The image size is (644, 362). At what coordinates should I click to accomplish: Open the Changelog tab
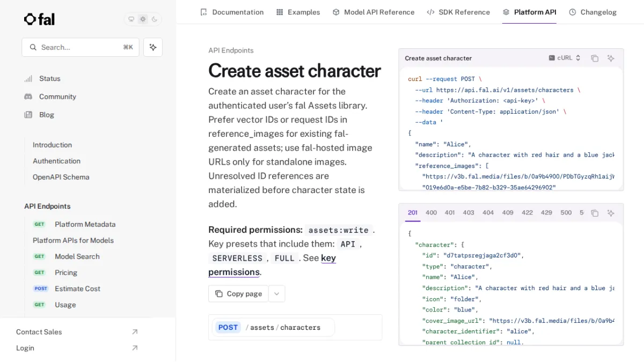[x=592, y=12]
